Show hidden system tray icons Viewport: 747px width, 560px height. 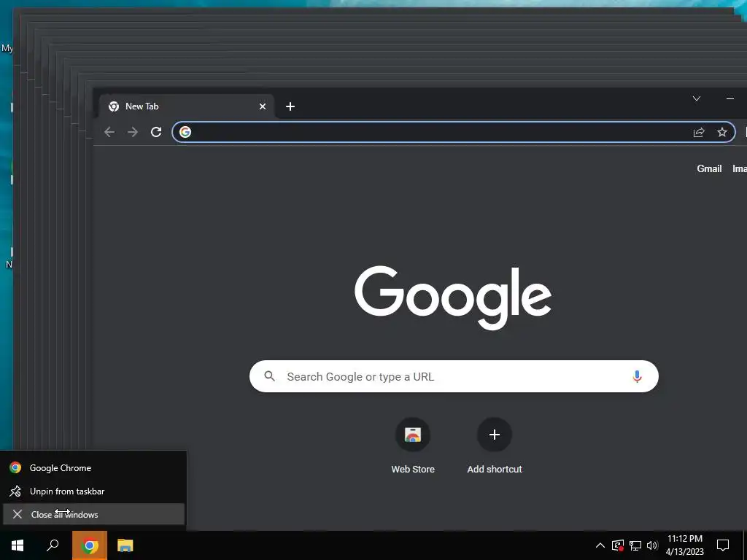click(600, 545)
